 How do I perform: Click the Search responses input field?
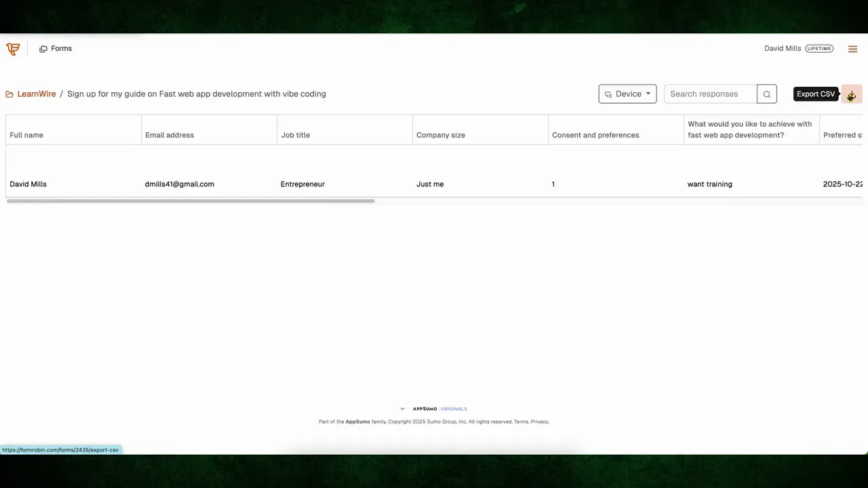710,94
